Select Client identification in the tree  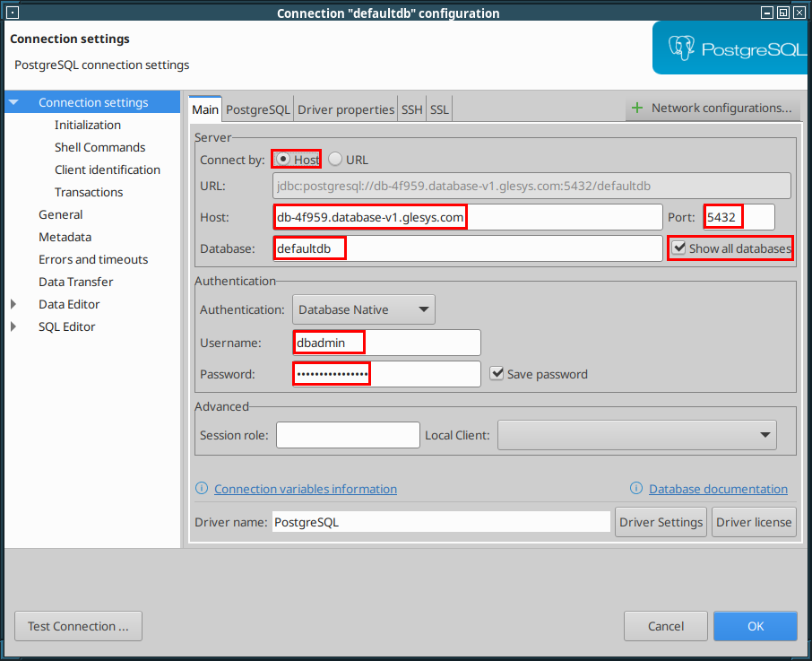(x=108, y=170)
